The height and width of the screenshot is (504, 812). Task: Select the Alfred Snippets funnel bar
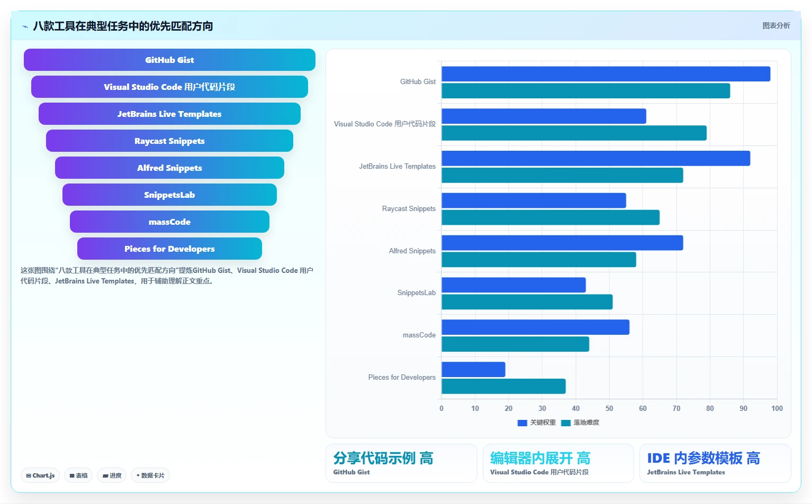click(169, 168)
